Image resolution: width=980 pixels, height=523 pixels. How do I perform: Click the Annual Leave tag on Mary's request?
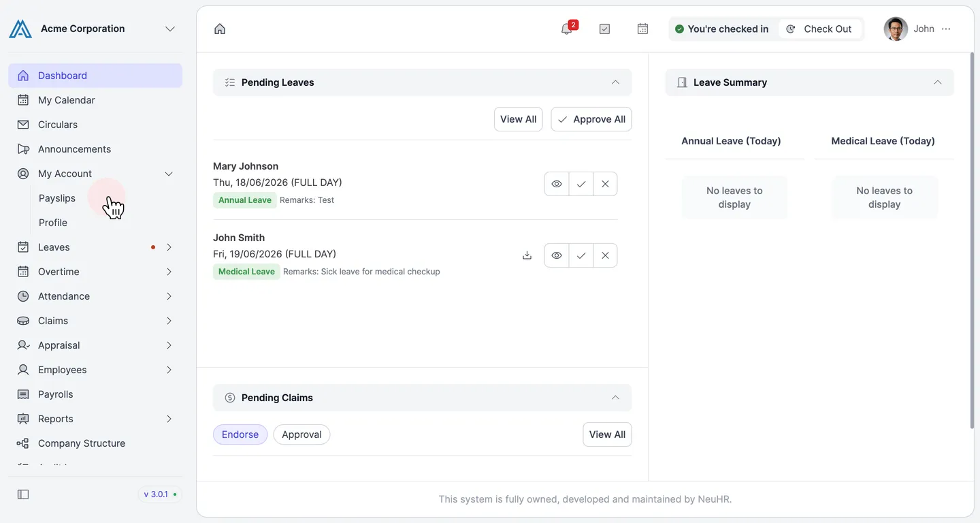[x=245, y=200]
